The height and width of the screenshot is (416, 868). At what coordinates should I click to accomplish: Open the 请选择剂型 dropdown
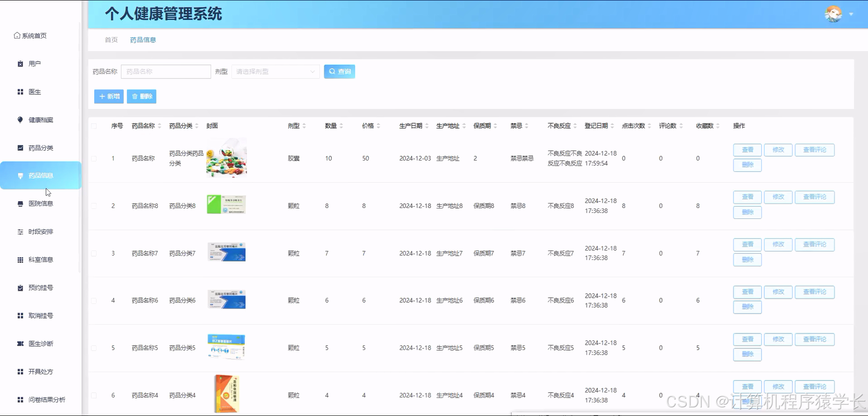tap(275, 71)
